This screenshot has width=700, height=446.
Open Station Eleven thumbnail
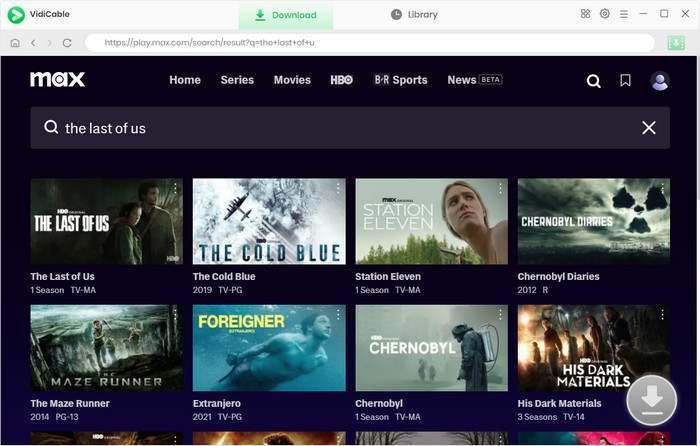[431, 221]
